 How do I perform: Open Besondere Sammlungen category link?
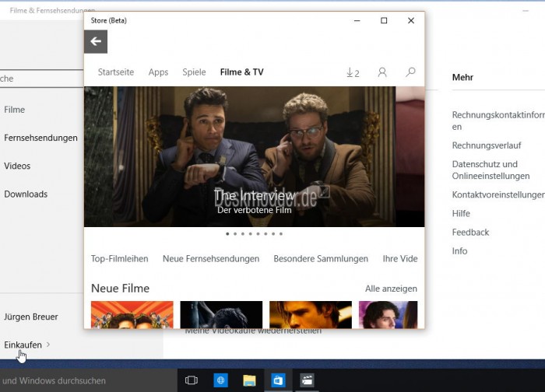[x=321, y=259]
